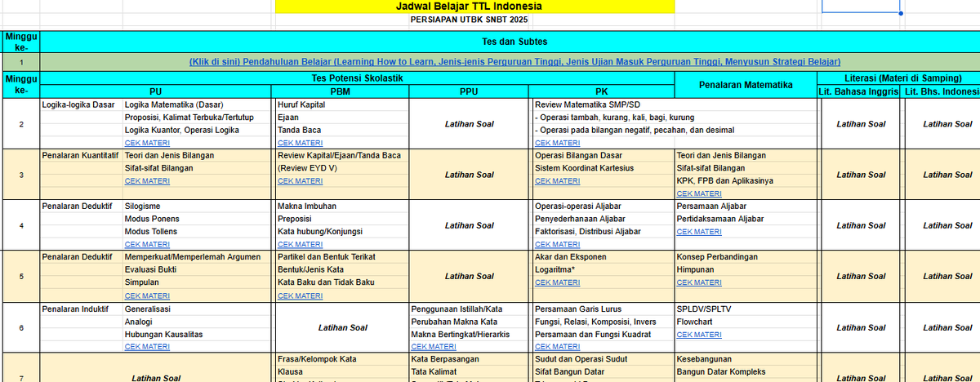Select the Persamaan Aljabar cell
980x382 pixels.
pos(746,207)
